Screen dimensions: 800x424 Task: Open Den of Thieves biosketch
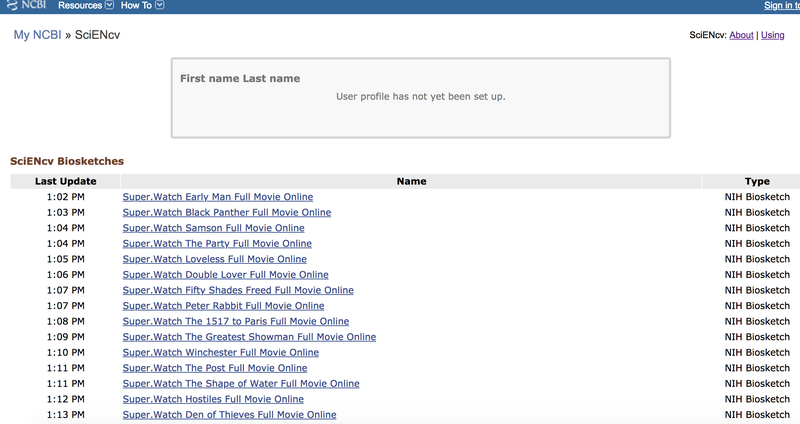(x=230, y=415)
